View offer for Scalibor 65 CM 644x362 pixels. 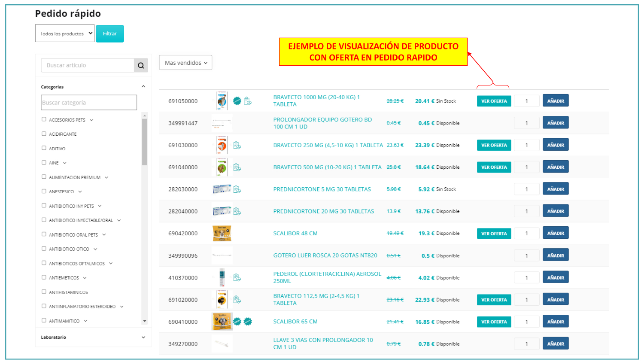(494, 322)
